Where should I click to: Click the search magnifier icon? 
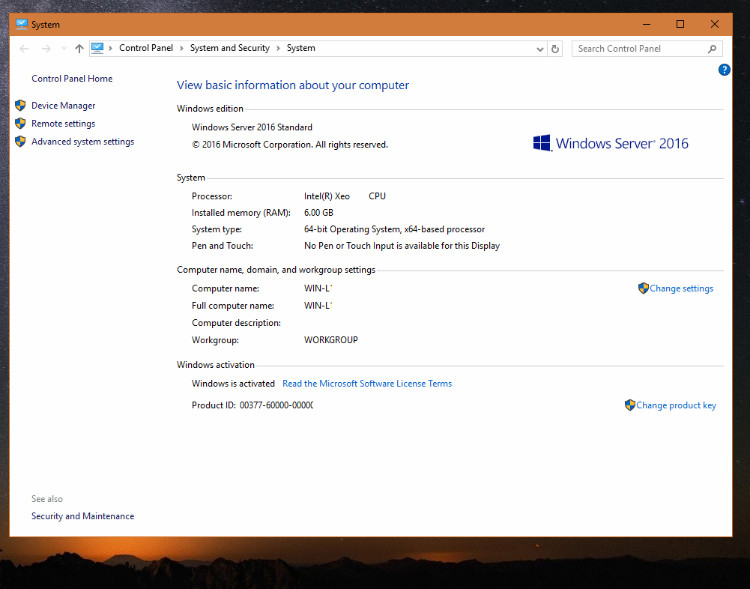(x=712, y=48)
